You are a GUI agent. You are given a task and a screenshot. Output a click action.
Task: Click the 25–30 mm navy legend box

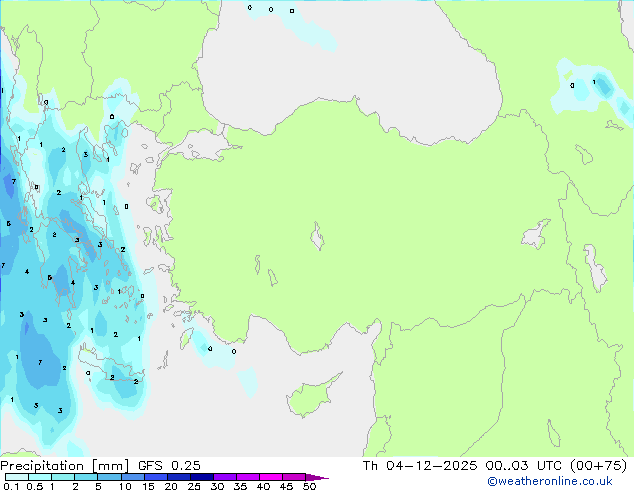tap(202, 477)
